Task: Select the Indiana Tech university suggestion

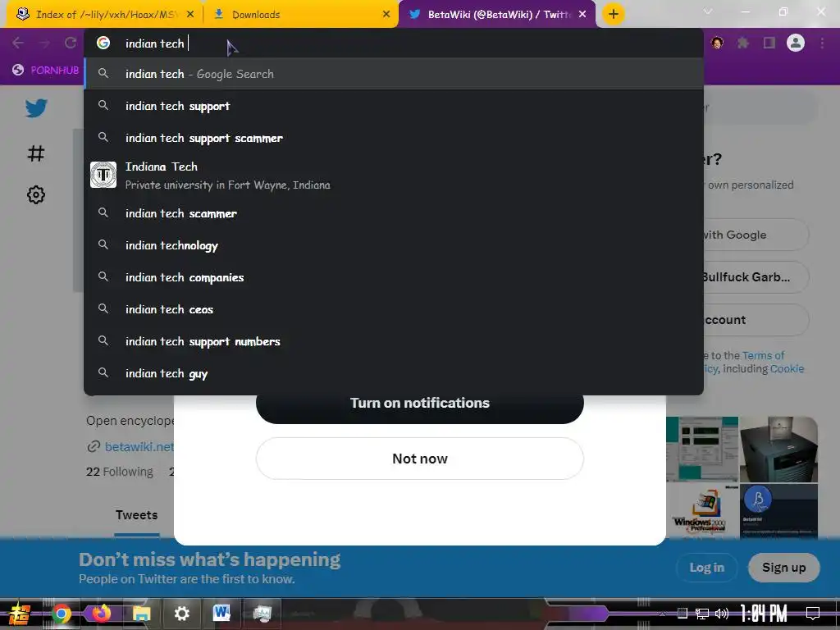Action: tap(393, 176)
